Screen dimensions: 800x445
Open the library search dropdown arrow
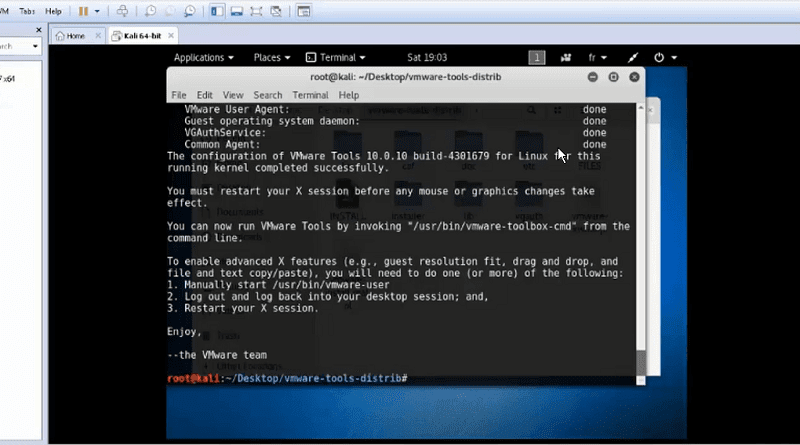coord(35,46)
